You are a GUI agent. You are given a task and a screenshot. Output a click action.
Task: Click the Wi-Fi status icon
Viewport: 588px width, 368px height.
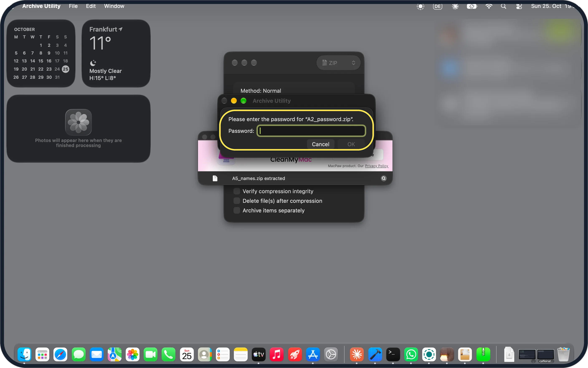[488, 6]
